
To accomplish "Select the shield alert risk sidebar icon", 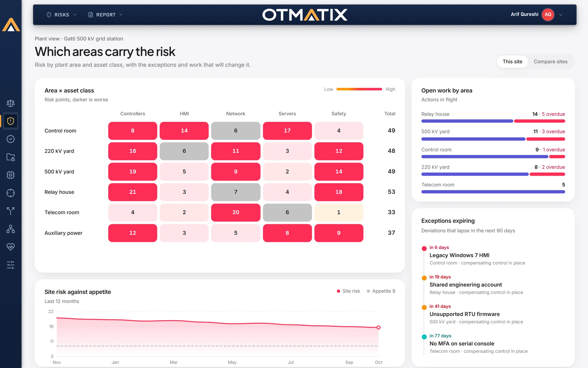I will (11, 121).
